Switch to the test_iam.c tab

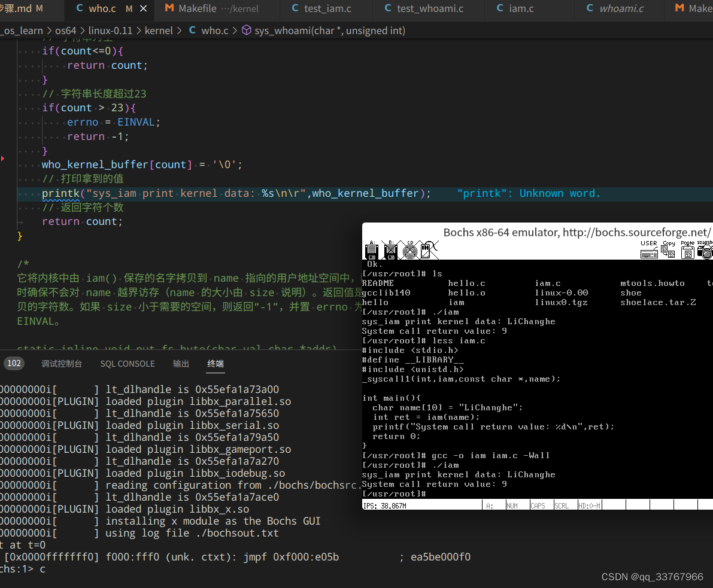pos(321,8)
